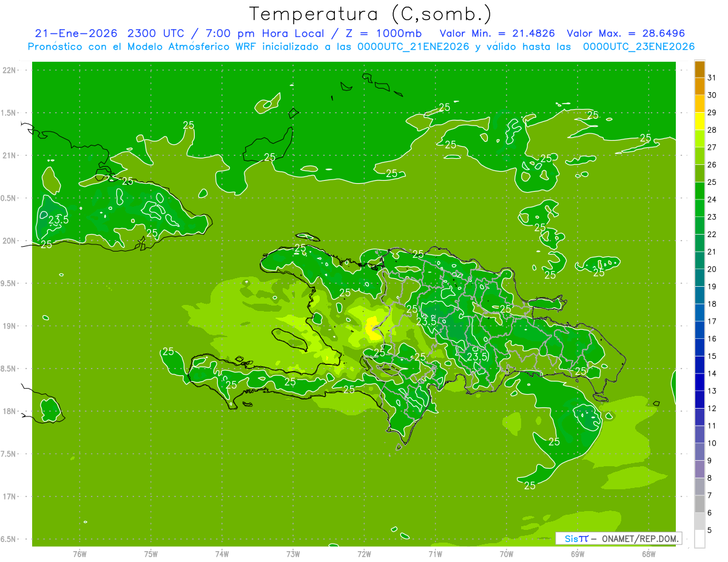Image resolution: width=728 pixels, height=562 pixels.
Task: Click the "72W" longitude label
Action: click(x=364, y=554)
